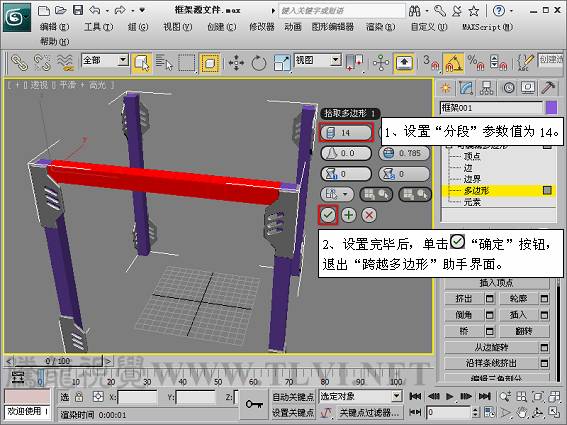The height and width of the screenshot is (425, 567).
Task: Activate the select and rotate tool
Action: 259,63
